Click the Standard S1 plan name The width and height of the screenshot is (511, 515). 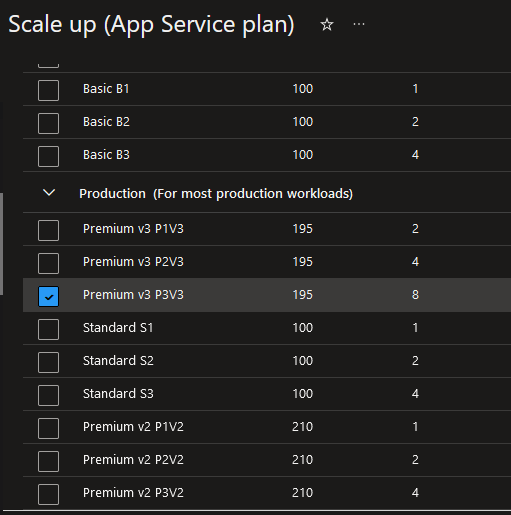118,328
